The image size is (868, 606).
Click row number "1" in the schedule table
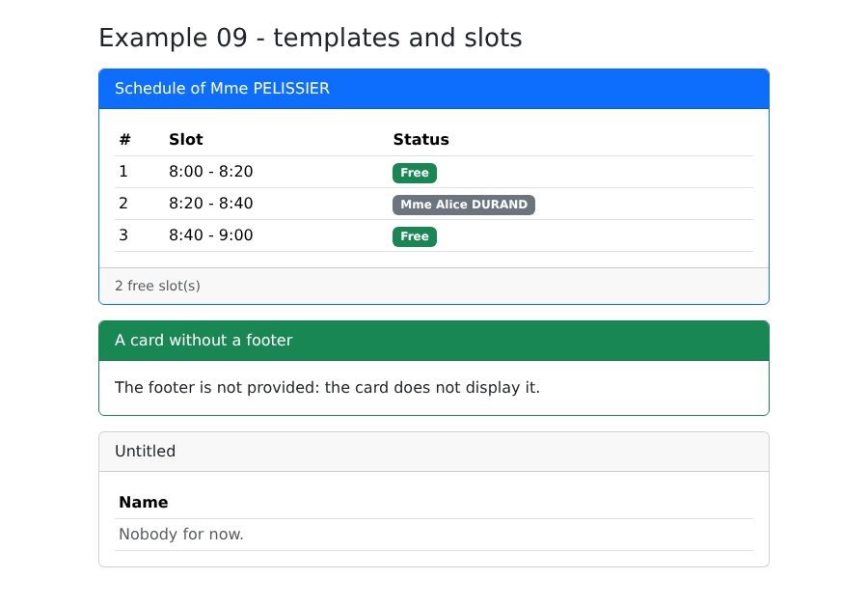(x=123, y=172)
